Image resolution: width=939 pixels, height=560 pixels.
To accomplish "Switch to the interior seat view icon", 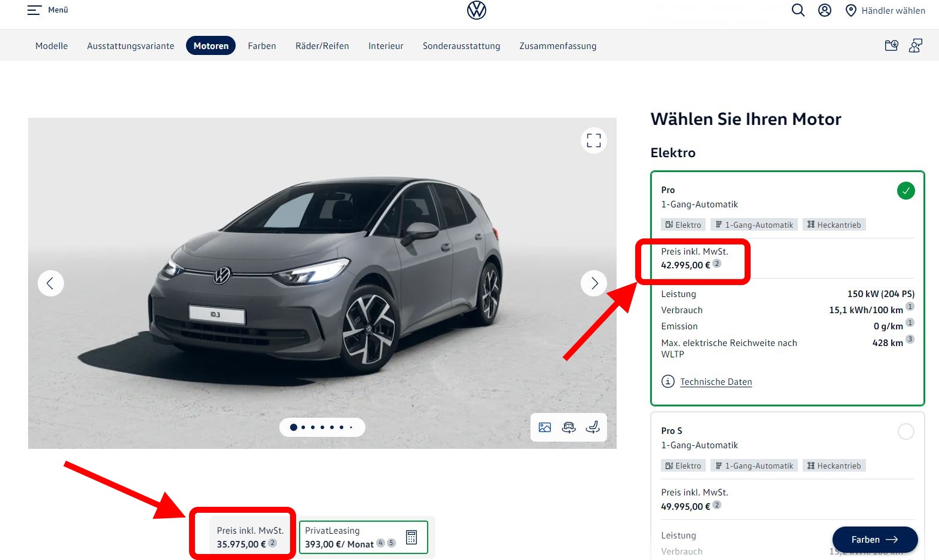I will coord(593,427).
